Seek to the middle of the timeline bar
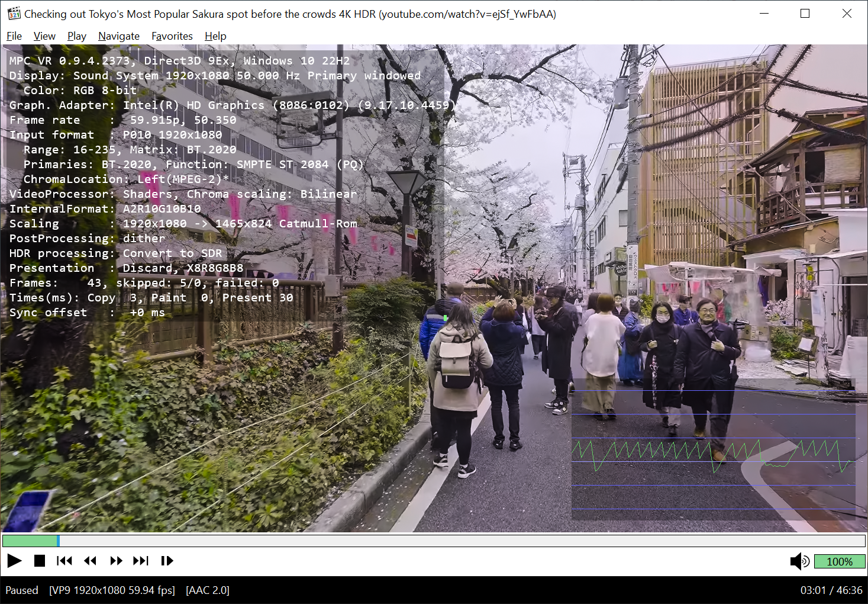Screen dimensions: 868x604 coord(434,541)
